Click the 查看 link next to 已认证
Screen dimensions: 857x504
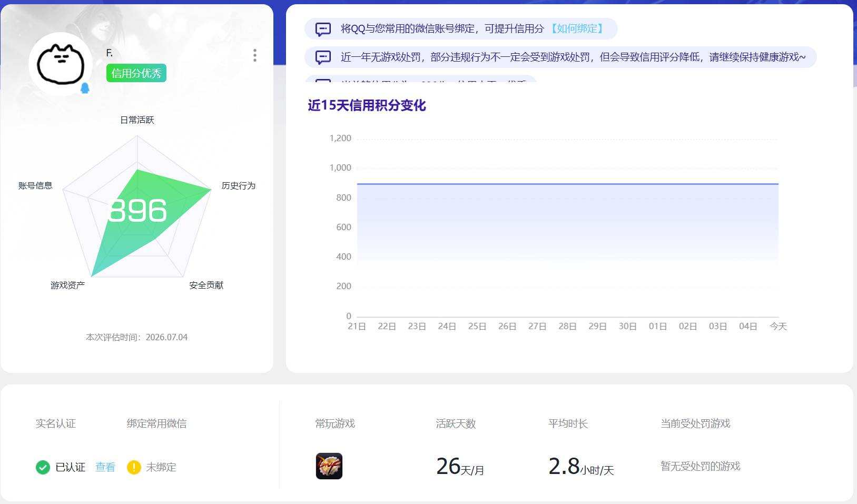105,467
